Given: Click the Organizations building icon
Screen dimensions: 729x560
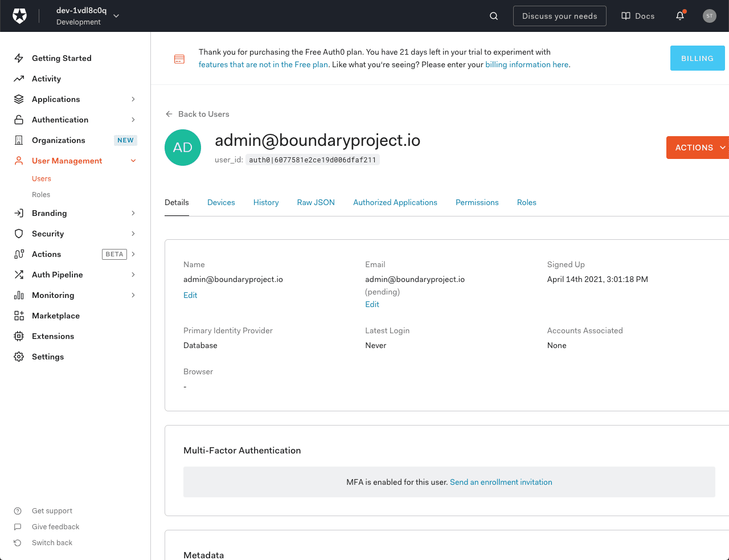Looking at the screenshot, I should 19,140.
